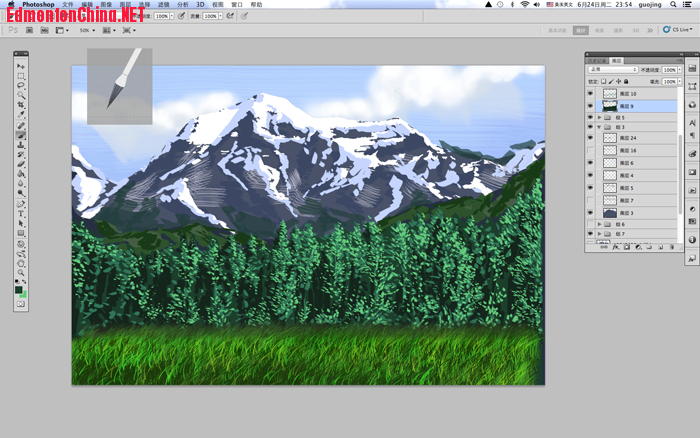Select the Lasso tool

21,86
